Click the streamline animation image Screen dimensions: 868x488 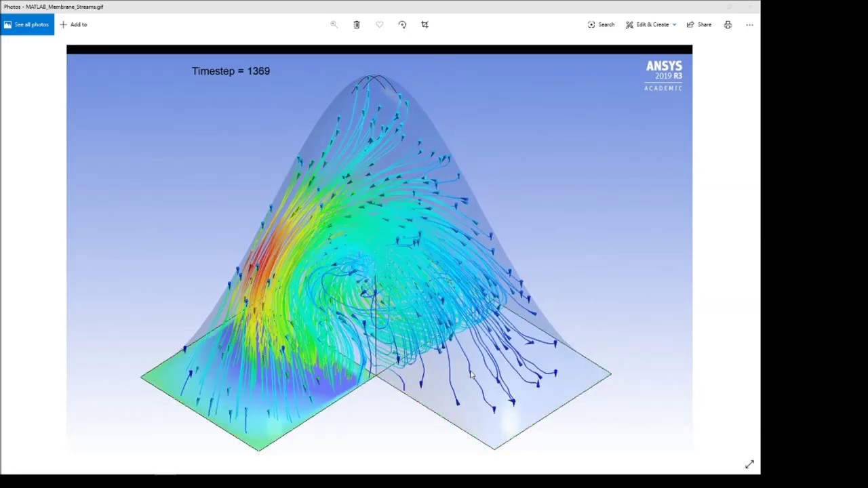[379, 248]
